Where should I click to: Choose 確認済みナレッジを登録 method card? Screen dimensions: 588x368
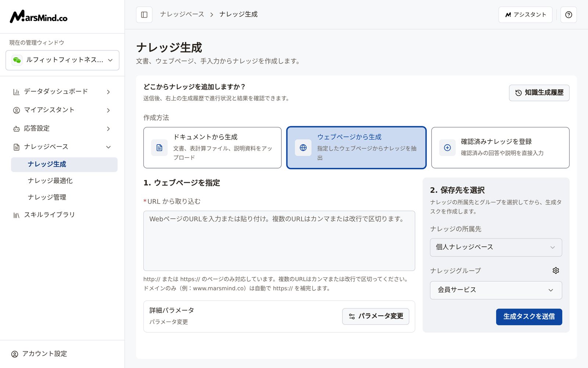click(x=500, y=148)
